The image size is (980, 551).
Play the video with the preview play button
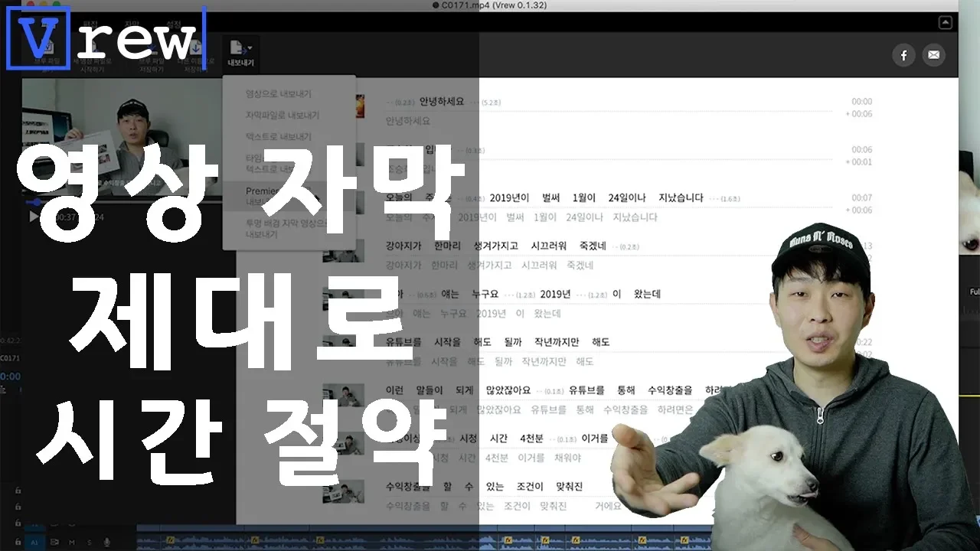tap(34, 217)
